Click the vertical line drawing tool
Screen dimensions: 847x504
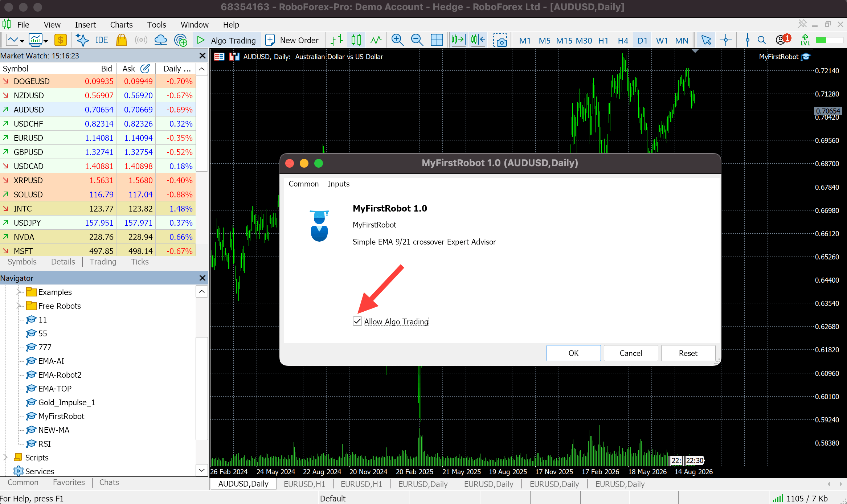(747, 40)
